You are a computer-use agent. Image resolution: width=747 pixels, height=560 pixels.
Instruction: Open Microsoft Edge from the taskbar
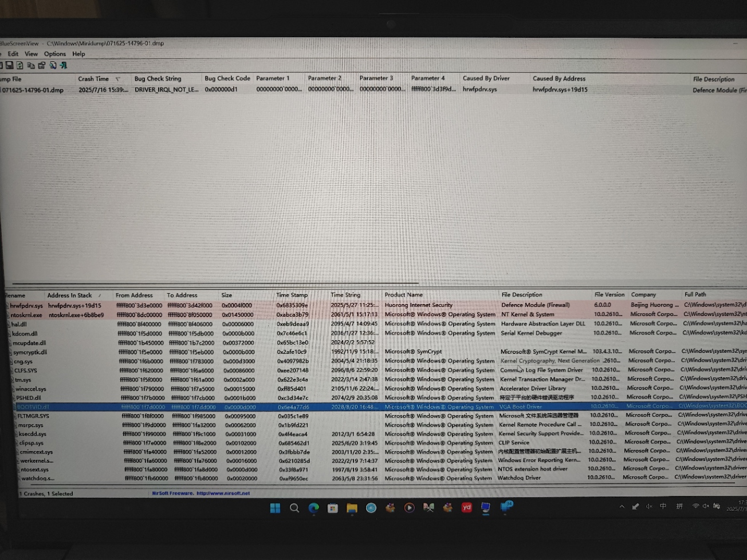pos(313,508)
